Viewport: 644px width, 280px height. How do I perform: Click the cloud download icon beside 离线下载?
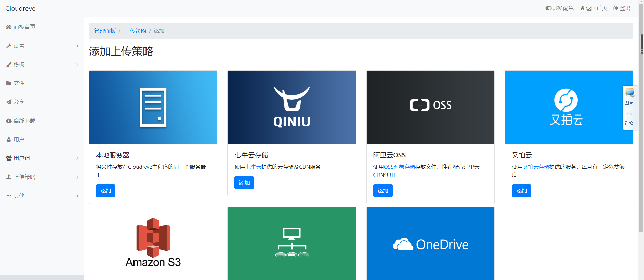click(x=9, y=121)
